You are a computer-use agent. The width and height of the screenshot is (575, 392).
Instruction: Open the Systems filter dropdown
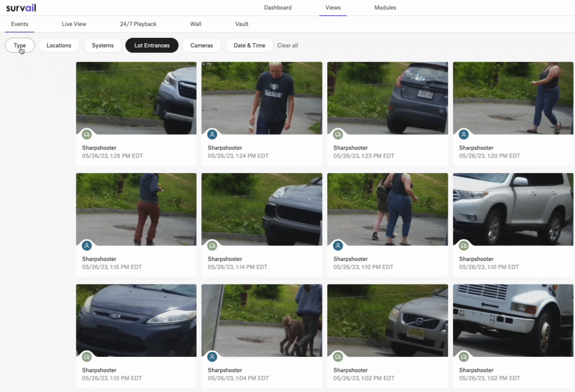pos(103,45)
